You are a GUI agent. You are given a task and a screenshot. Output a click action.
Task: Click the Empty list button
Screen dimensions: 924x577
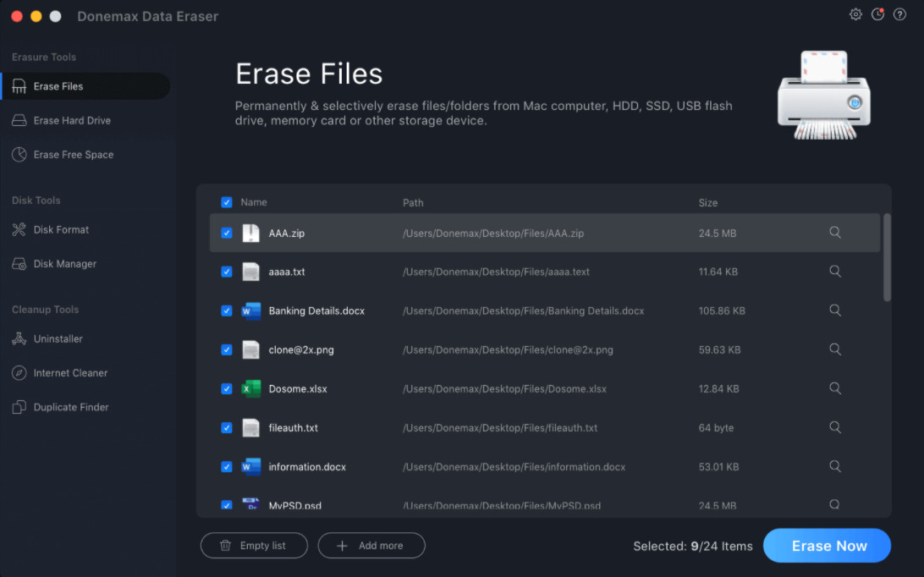coord(254,545)
